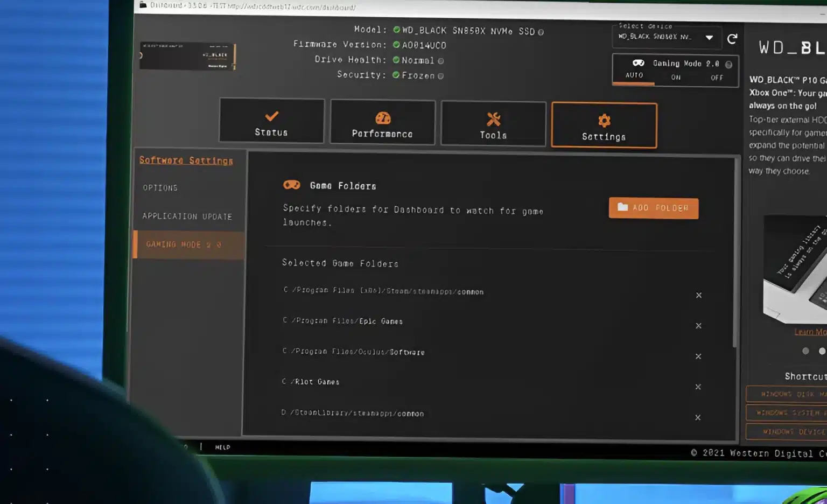Viewport: 827px width, 504px height.
Task: Open the Select Device dropdown
Action: (x=666, y=37)
